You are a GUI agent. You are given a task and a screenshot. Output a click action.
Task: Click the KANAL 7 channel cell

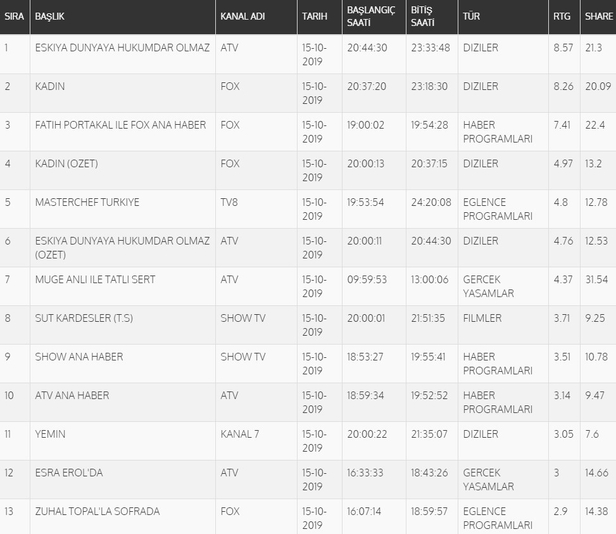pos(238,434)
